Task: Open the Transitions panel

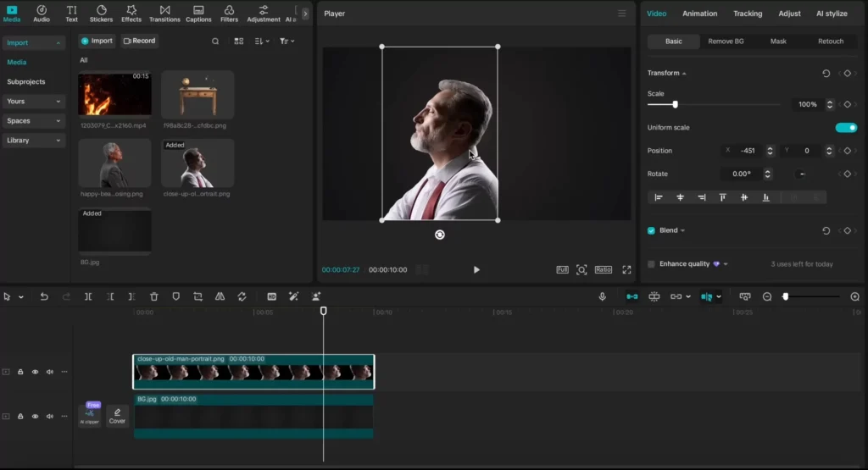Action: tap(164, 14)
